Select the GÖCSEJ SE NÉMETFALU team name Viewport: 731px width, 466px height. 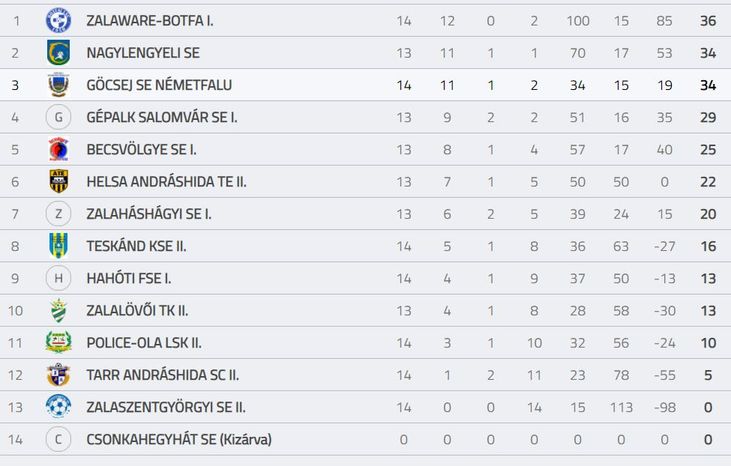[x=159, y=85]
